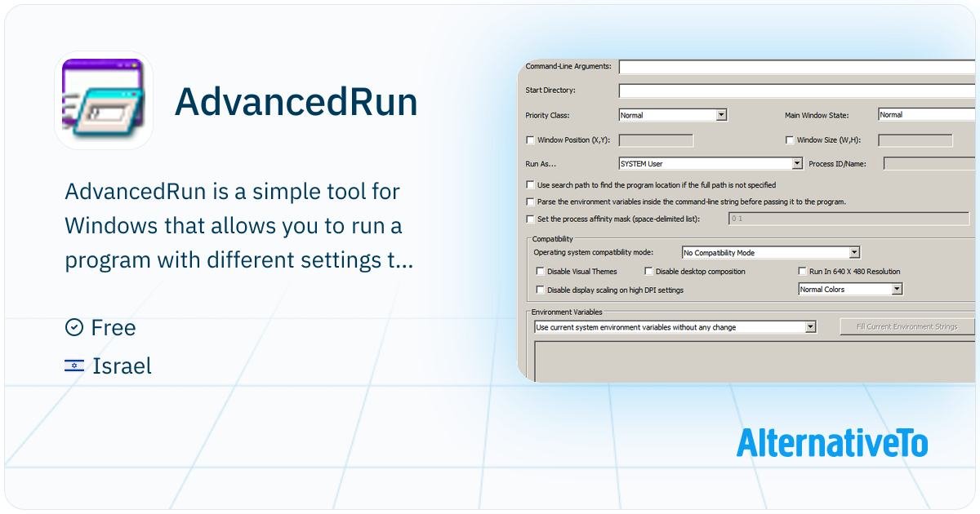Click the Window Size value field
This screenshot has height=514, width=980.
coord(915,140)
